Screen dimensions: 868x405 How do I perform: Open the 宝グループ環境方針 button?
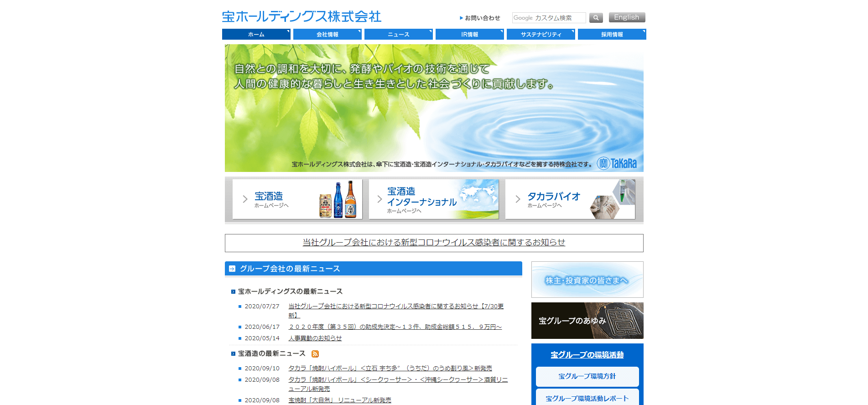tap(587, 376)
